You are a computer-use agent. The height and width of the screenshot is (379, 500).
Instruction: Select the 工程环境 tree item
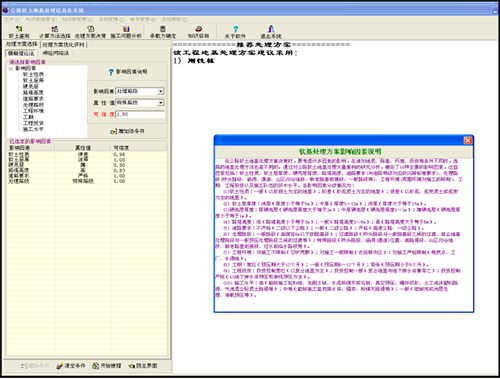click(33, 111)
